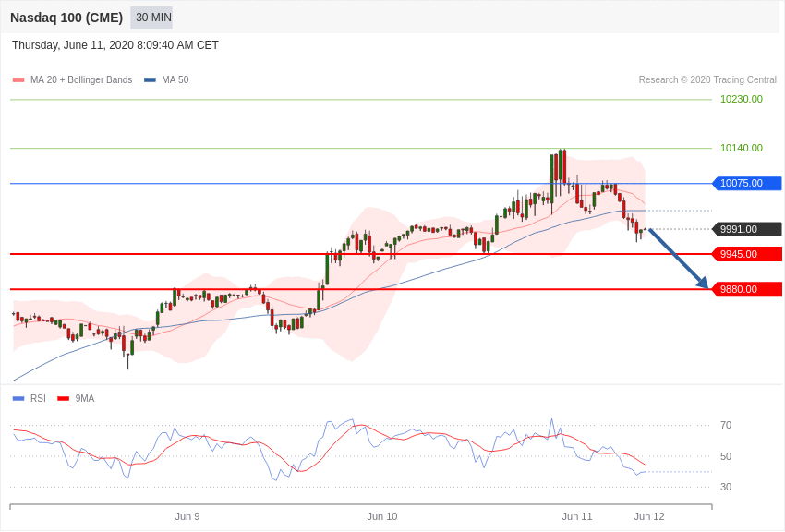Screen dimensions: 785x532
Task: Click the blue downward forecast arrow
Action: pos(679,259)
